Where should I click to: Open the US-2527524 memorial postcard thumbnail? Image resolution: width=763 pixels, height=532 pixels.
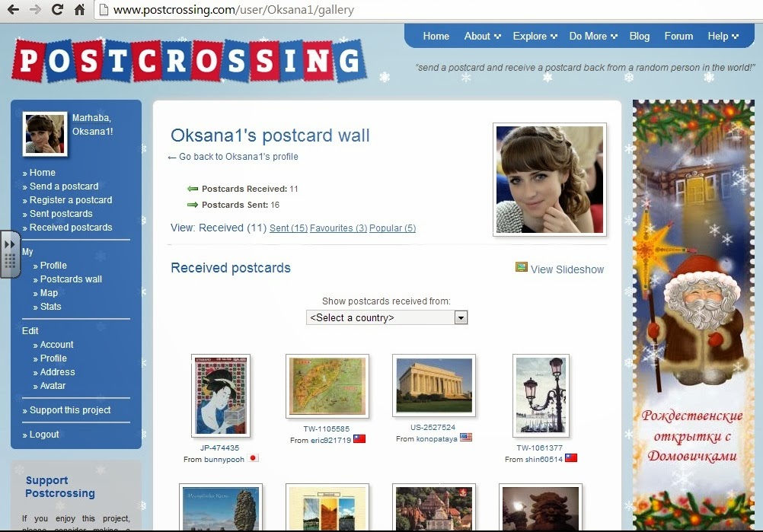[x=433, y=385]
